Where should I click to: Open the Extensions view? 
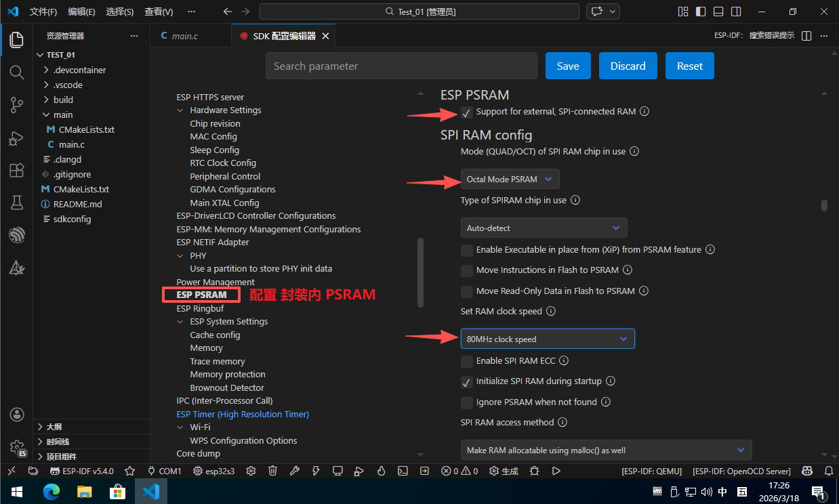(x=17, y=170)
